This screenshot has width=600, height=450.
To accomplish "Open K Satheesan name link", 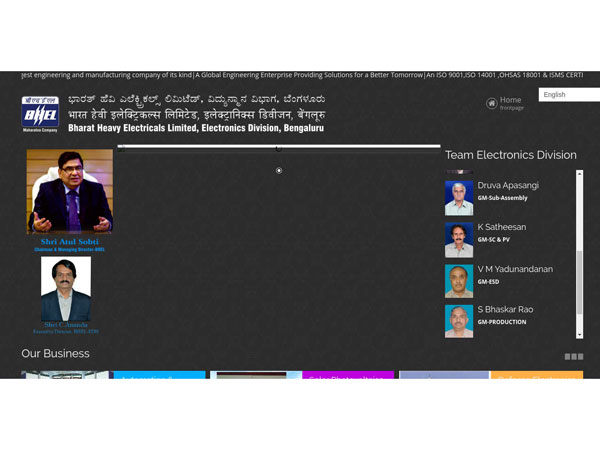I will (x=501, y=227).
